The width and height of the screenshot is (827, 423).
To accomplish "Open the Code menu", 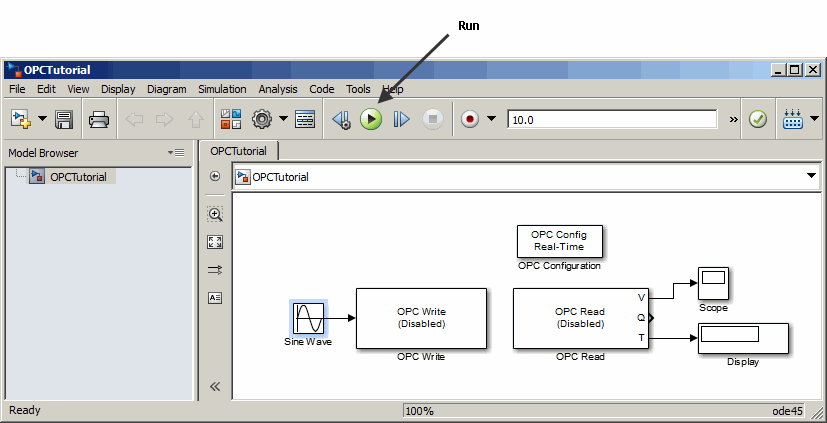I will (x=322, y=89).
